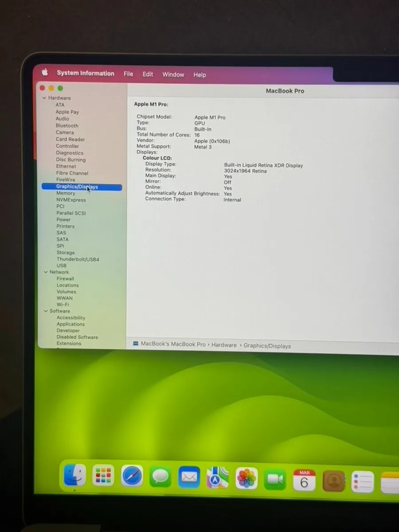Select Apple Pay in the sidebar
The height and width of the screenshot is (532, 399).
(x=67, y=112)
